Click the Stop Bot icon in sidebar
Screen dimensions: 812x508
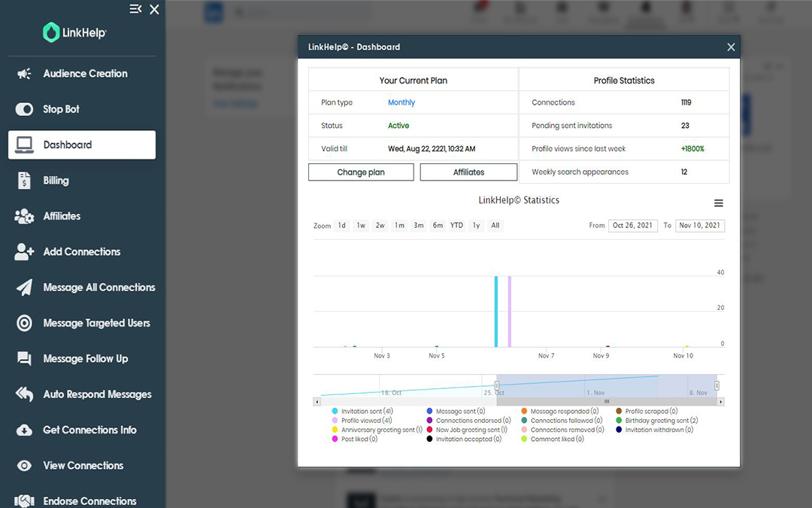(23, 109)
